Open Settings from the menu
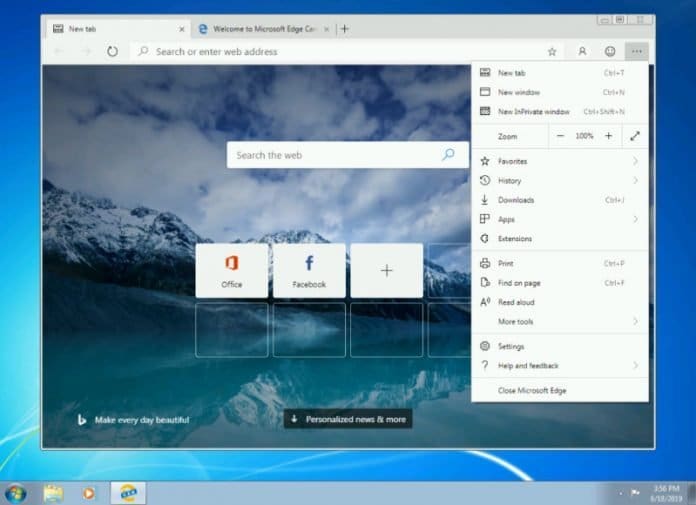Screen dimensions: 696x505 tap(511, 347)
